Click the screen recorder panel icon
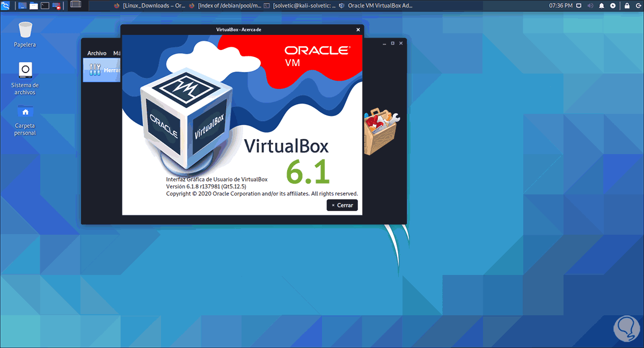 click(x=56, y=6)
